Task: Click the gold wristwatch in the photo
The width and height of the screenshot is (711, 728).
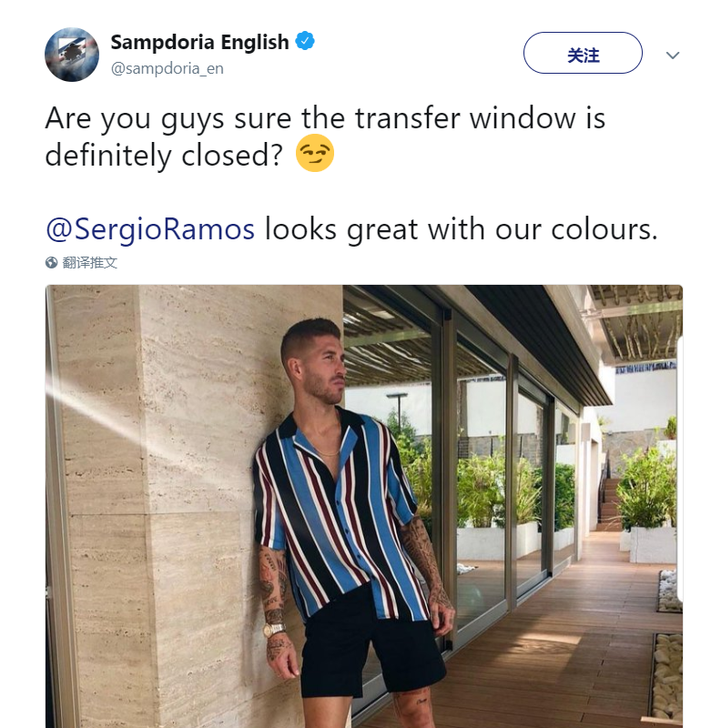Action: 273,630
